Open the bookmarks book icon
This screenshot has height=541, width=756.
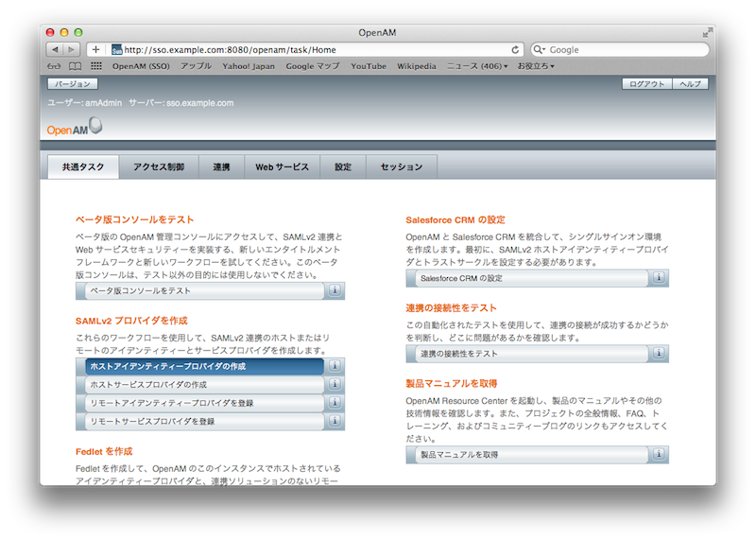tap(75, 66)
